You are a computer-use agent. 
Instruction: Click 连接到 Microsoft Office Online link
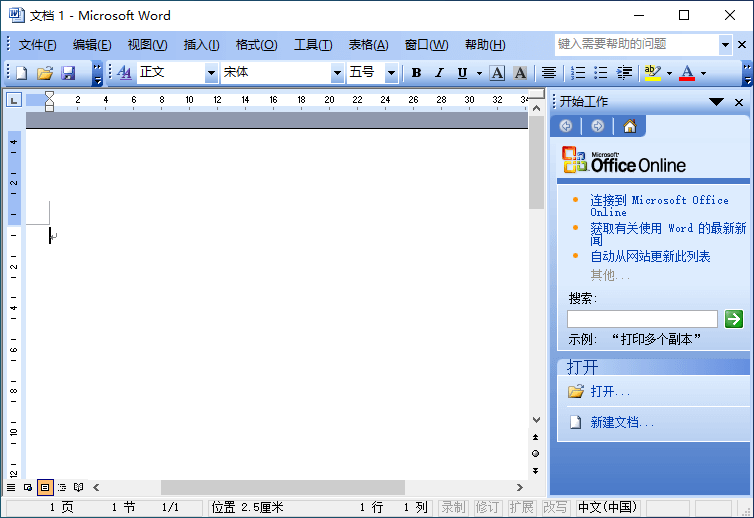click(x=659, y=206)
